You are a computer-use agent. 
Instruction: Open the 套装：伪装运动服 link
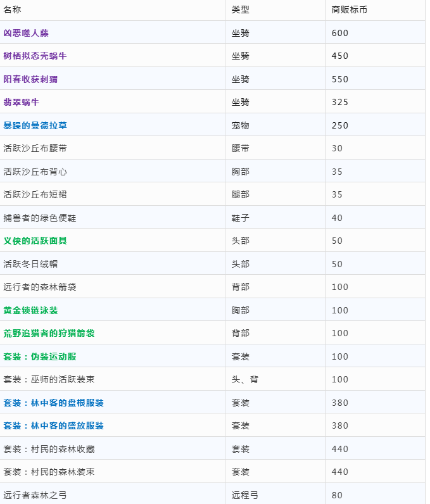pos(40,356)
